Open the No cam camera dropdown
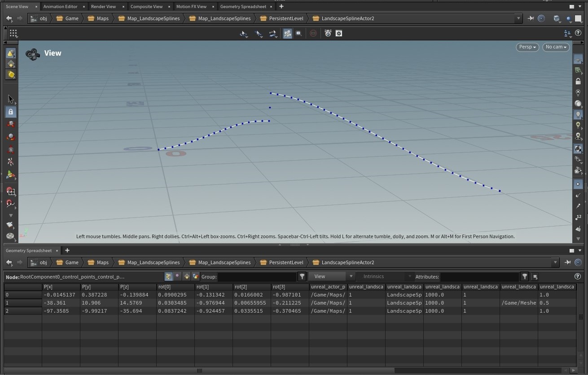 [556, 47]
